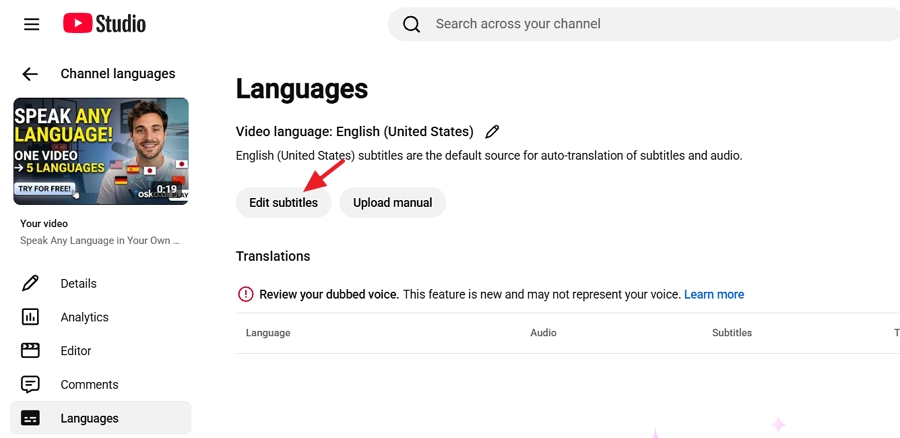Click the Analytics chart icon
900x438 pixels.
click(30, 317)
